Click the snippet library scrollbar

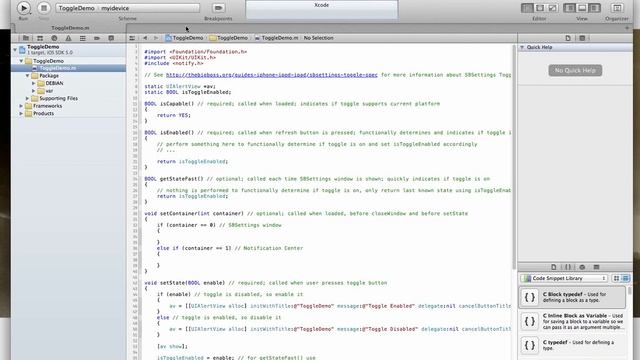(629, 291)
